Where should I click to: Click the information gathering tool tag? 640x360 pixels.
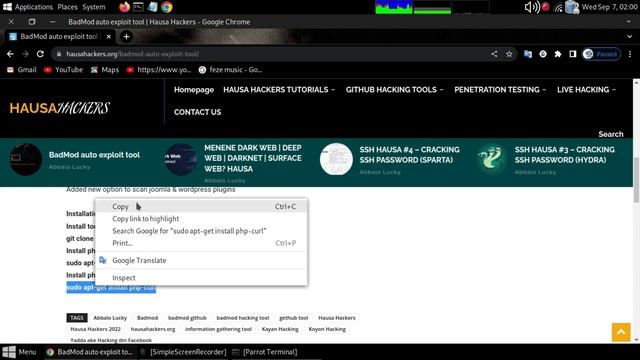coord(218,329)
